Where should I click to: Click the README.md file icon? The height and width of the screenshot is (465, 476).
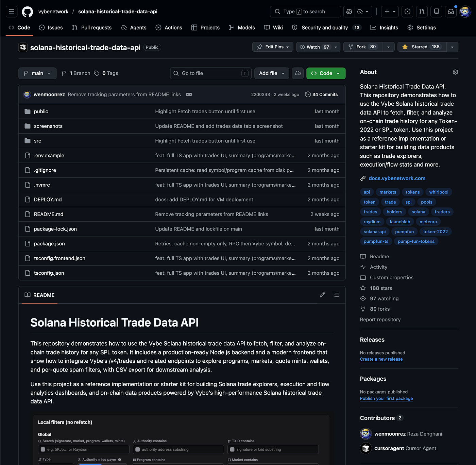coord(28,214)
